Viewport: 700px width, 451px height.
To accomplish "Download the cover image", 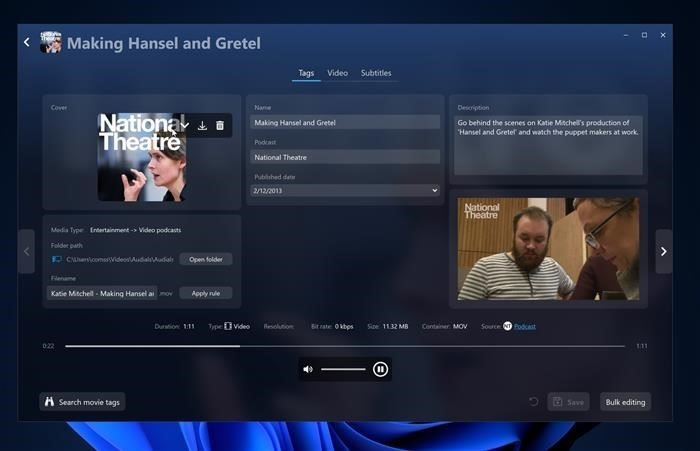I will click(202, 125).
